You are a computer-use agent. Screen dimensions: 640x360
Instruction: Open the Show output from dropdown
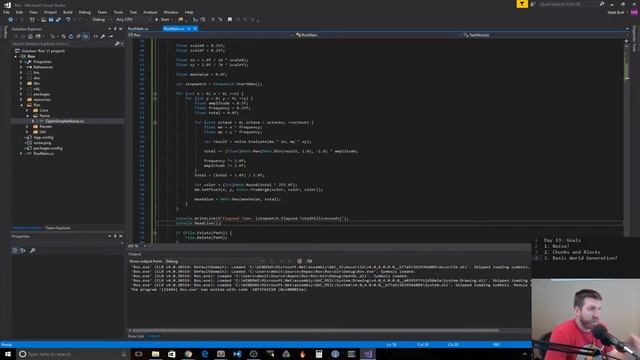pos(214,261)
